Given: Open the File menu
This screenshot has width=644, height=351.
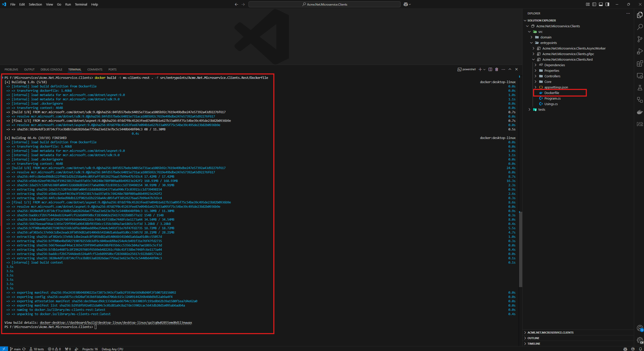Looking at the screenshot, I should [13, 4].
